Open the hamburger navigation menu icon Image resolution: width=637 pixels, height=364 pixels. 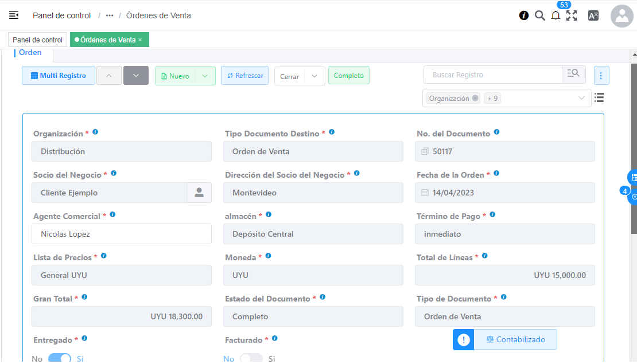pos(14,15)
